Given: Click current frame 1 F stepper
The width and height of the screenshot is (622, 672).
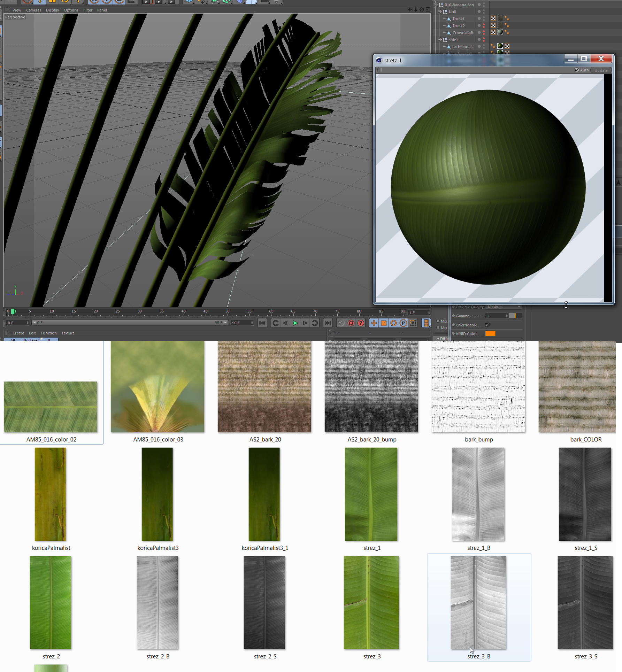Looking at the screenshot, I should pos(429,313).
